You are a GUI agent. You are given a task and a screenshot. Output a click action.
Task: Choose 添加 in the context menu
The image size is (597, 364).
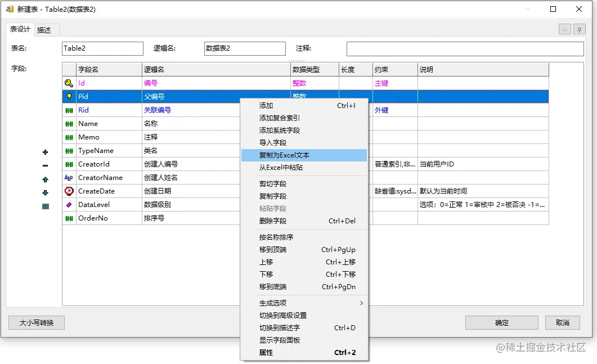304,105
